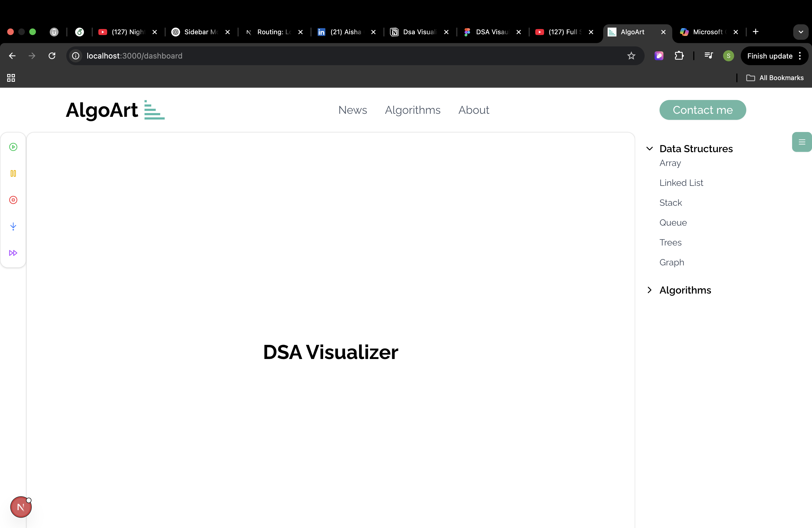Open the pinned gray circular tab
The image size is (812, 528).
click(x=54, y=32)
